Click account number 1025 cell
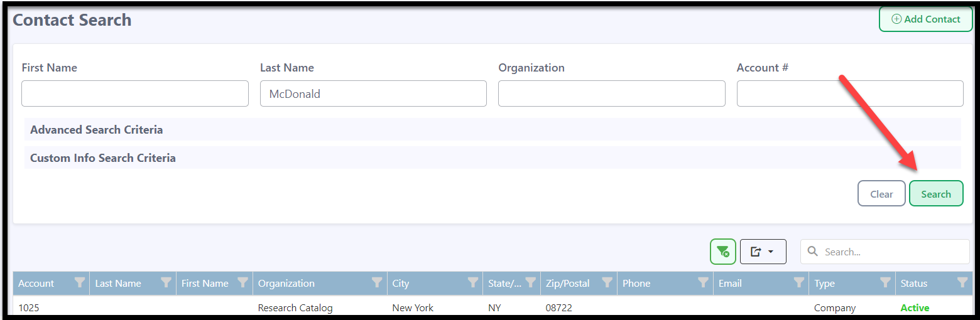The image size is (980, 320). [29, 308]
